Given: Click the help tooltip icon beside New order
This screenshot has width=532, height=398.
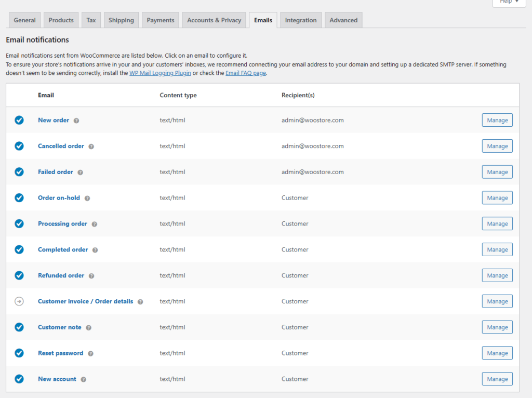Looking at the screenshot, I should coord(76,121).
